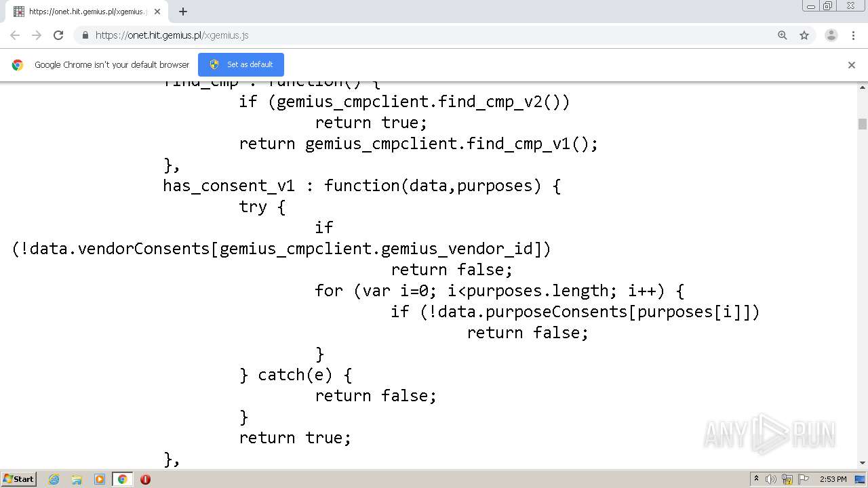Switch to the Chrome taskbar button
The image size is (868, 488).
(122, 479)
